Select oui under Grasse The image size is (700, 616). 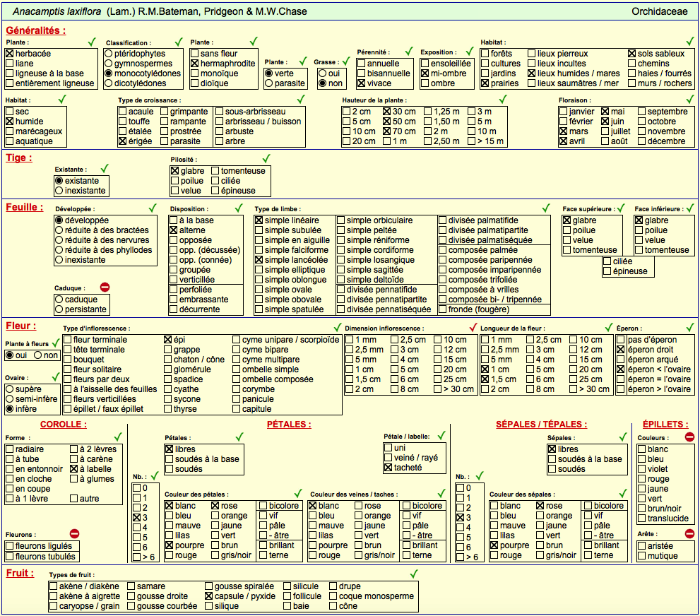322,73
